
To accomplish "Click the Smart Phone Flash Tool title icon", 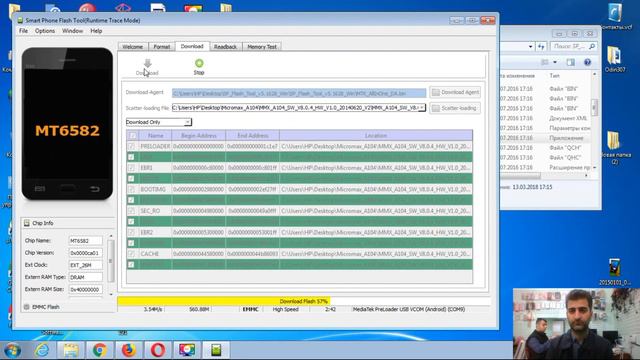I will click(x=20, y=20).
